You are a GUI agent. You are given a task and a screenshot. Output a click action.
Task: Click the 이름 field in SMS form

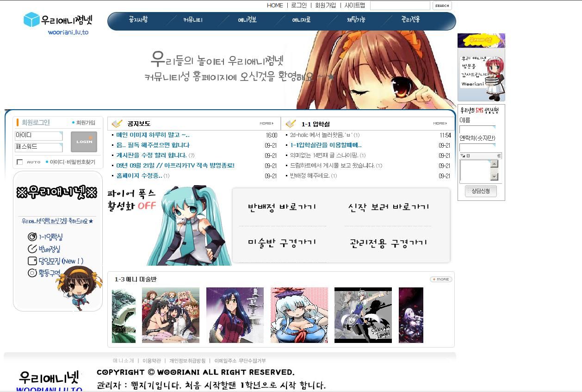click(477, 129)
